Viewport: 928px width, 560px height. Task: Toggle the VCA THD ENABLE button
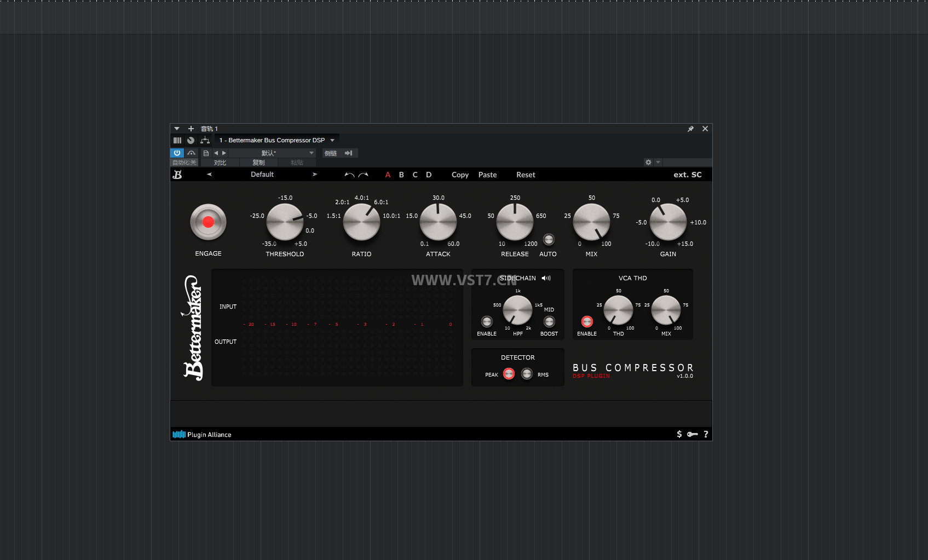(x=587, y=321)
